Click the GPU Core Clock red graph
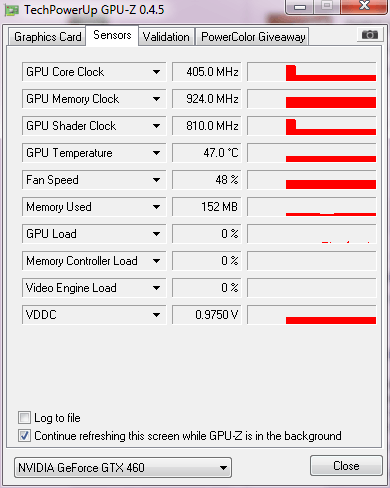 click(x=312, y=72)
